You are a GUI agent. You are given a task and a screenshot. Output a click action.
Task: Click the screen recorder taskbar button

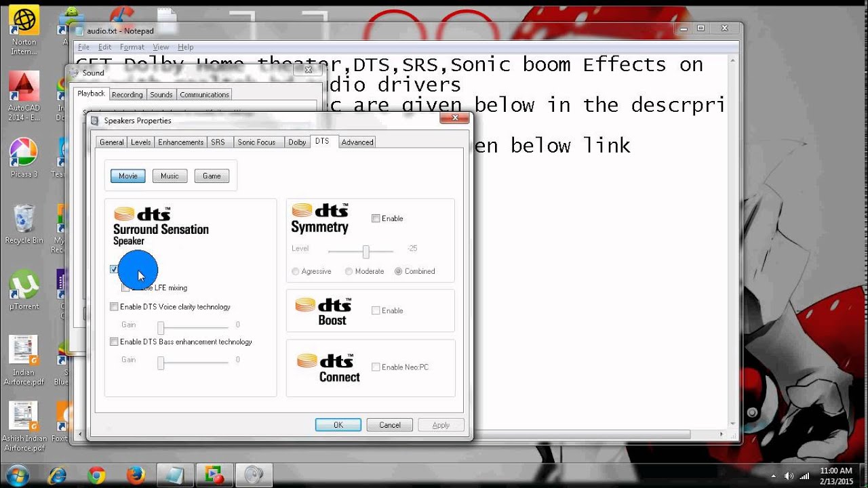click(x=214, y=474)
